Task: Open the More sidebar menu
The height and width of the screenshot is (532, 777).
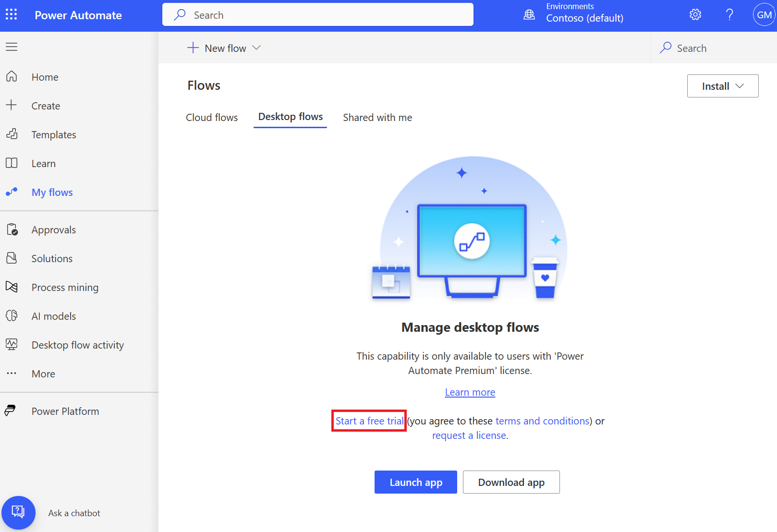Action: point(43,374)
